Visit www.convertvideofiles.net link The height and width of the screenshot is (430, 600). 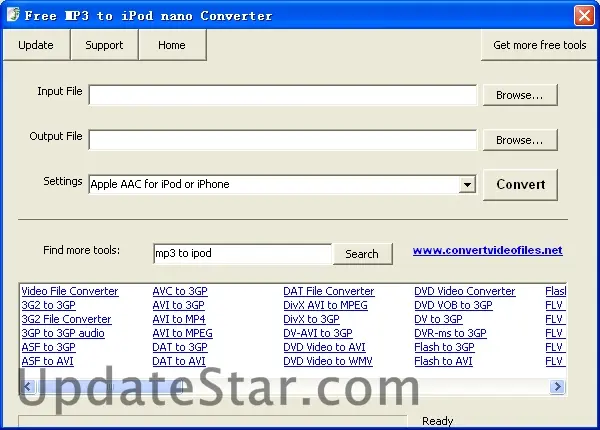[x=488, y=250]
